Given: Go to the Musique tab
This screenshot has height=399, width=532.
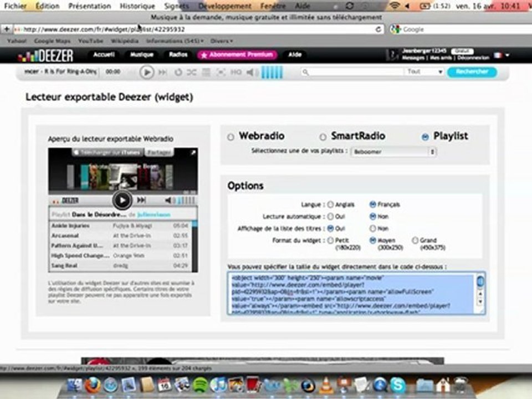Looking at the screenshot, I should click(142, 55).
